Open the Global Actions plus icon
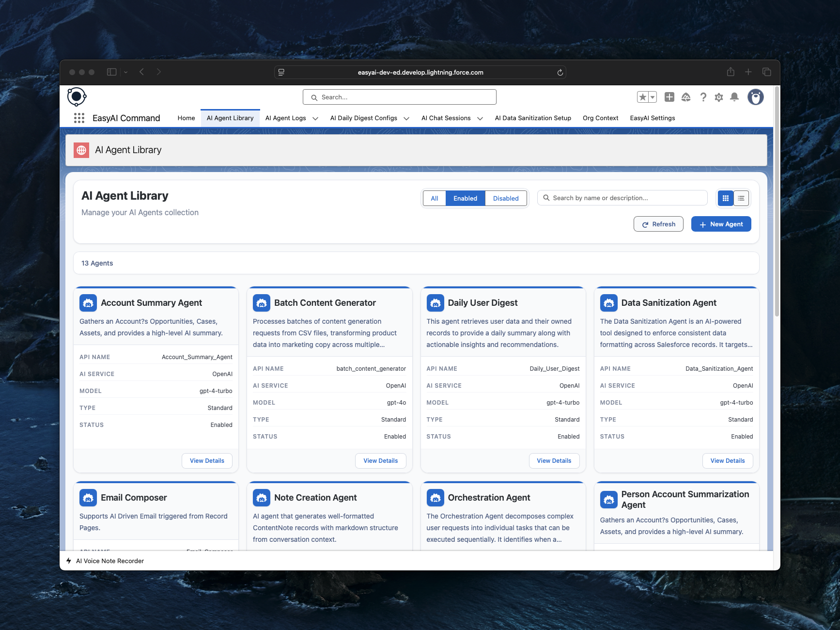Screen dimensions: 840x630 tap(669, 97)
